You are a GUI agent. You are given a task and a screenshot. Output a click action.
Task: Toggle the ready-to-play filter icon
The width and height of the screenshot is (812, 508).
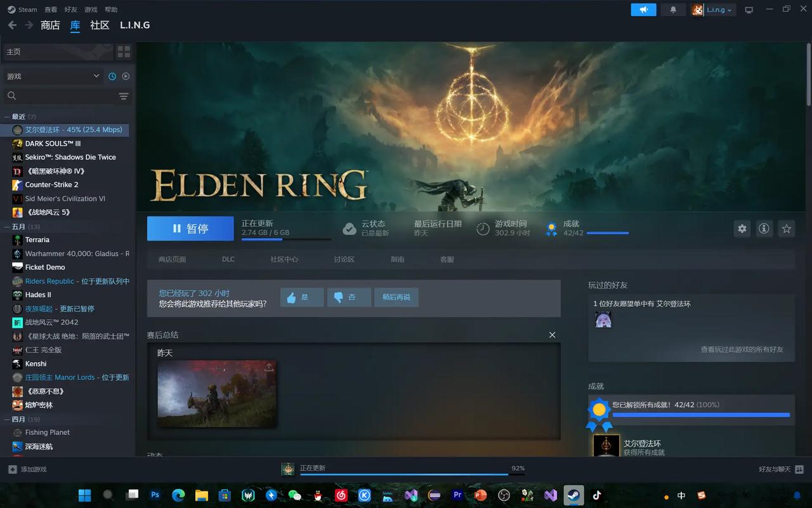point(126,76)
